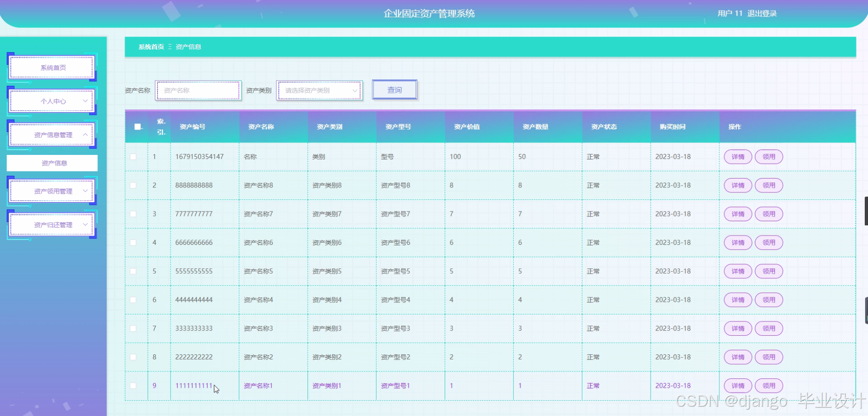
Task: Check the box for row 1679150354147
Action: pos(133,157)
